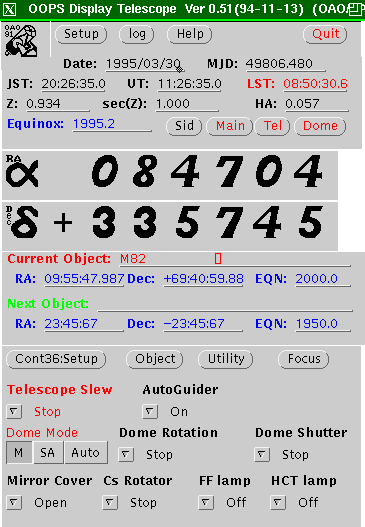
Task: Click the red Quit button
Action: pyautogui.click(x=325, y=34)
